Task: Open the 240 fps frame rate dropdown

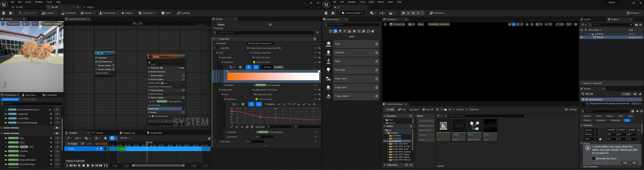Action: click(x=125, y=138)
